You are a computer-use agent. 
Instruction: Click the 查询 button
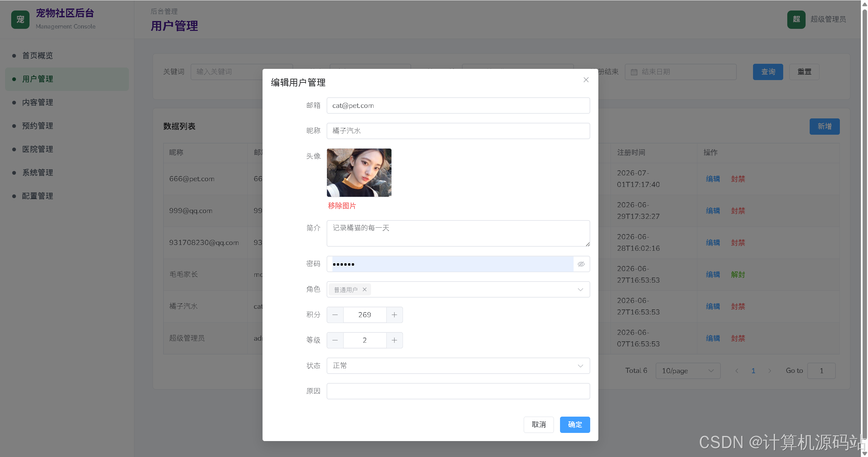click(768, 72)
